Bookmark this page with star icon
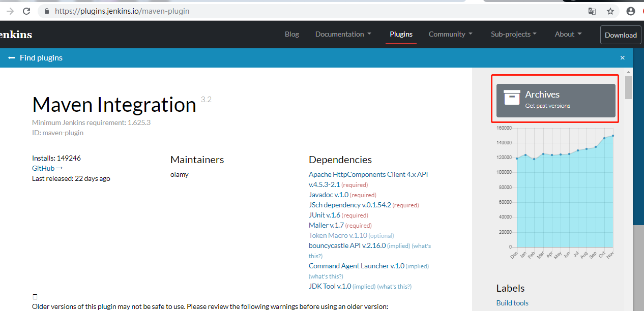 (610, 11)
